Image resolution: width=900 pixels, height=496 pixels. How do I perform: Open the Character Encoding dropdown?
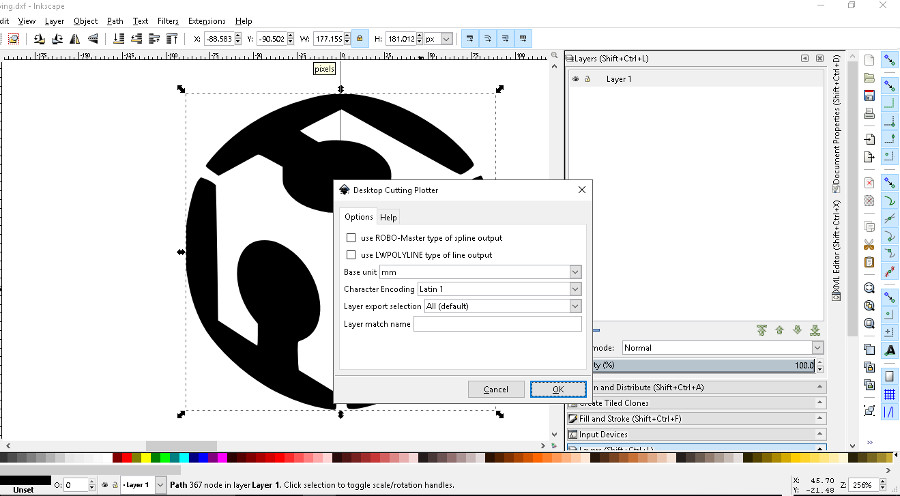(575, 289)
